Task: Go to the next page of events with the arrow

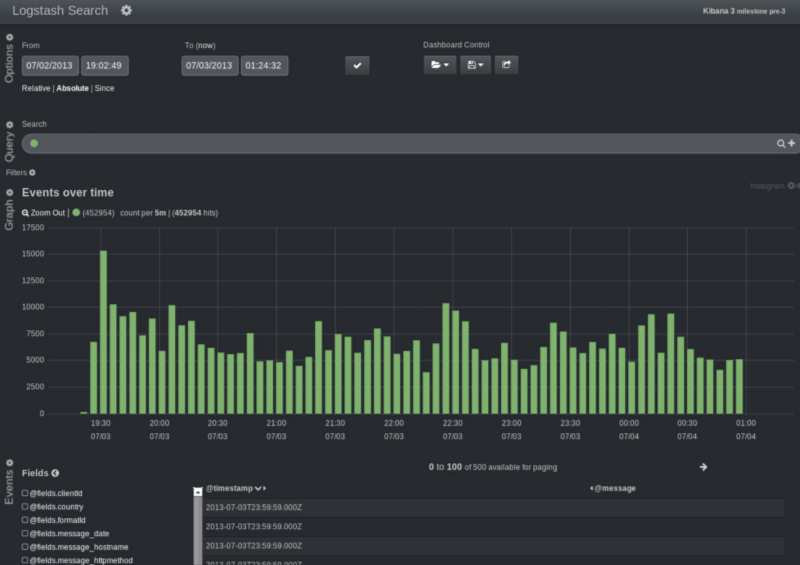Action: click(x=703, y=467)
